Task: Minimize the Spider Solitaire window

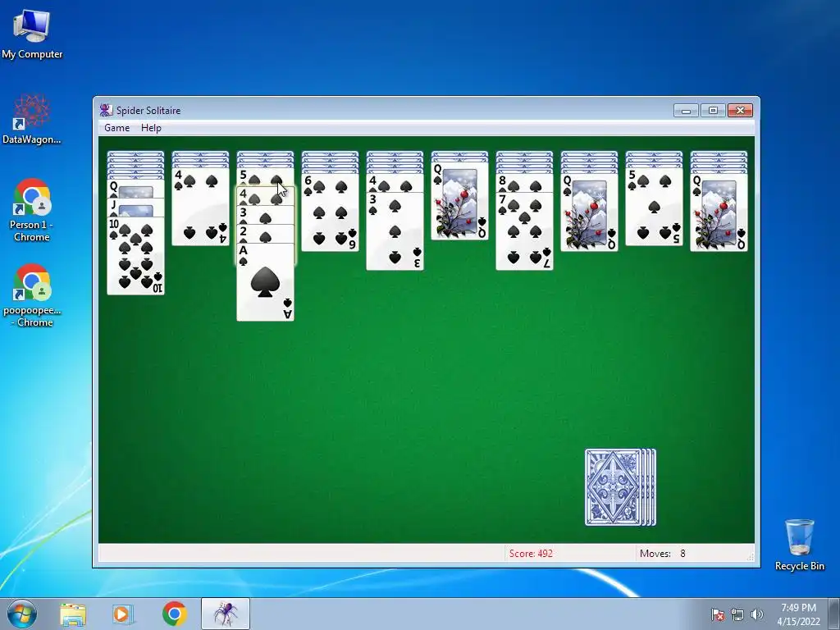Action: [x=687, y=111]
